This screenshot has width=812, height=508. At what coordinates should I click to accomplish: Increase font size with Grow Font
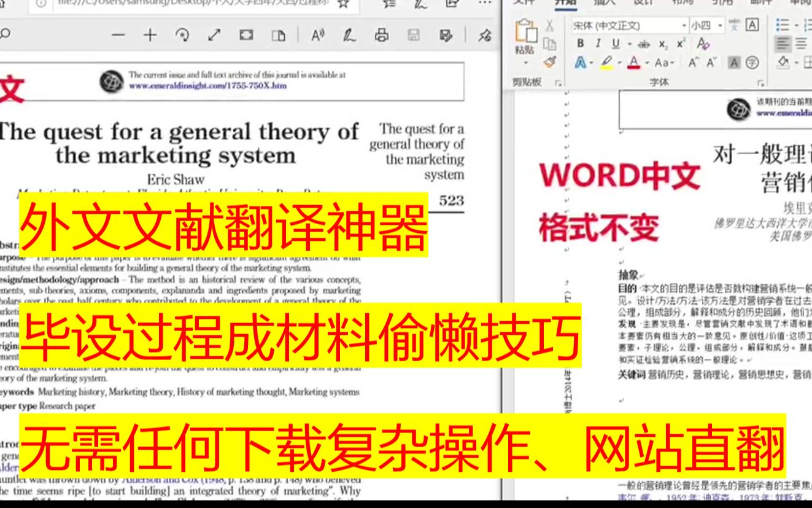693,63
